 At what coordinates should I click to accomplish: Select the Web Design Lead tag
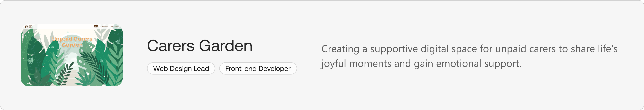tap(181, 68)
